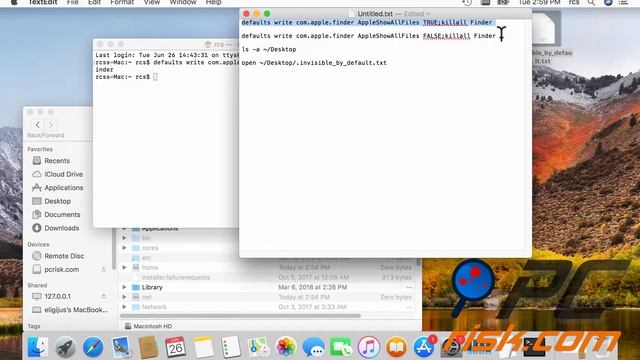Eject the 127.0.0.1 shared server
Viewport: 640px width, 360px height.
tap(104, 296)
